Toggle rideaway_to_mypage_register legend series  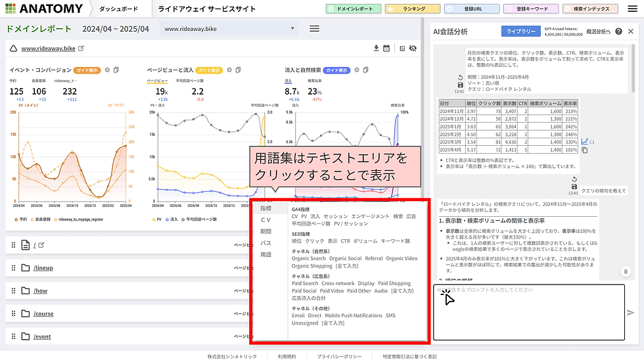tap(78, 219)
